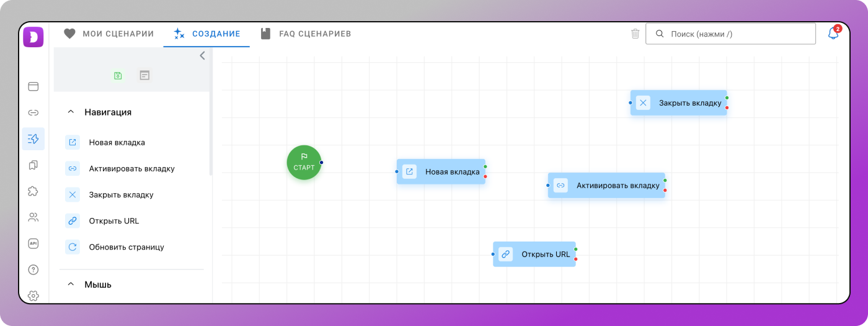Select Обновить страницу in the action list
This screenshot has height=326, width=868.
(126, 247)
